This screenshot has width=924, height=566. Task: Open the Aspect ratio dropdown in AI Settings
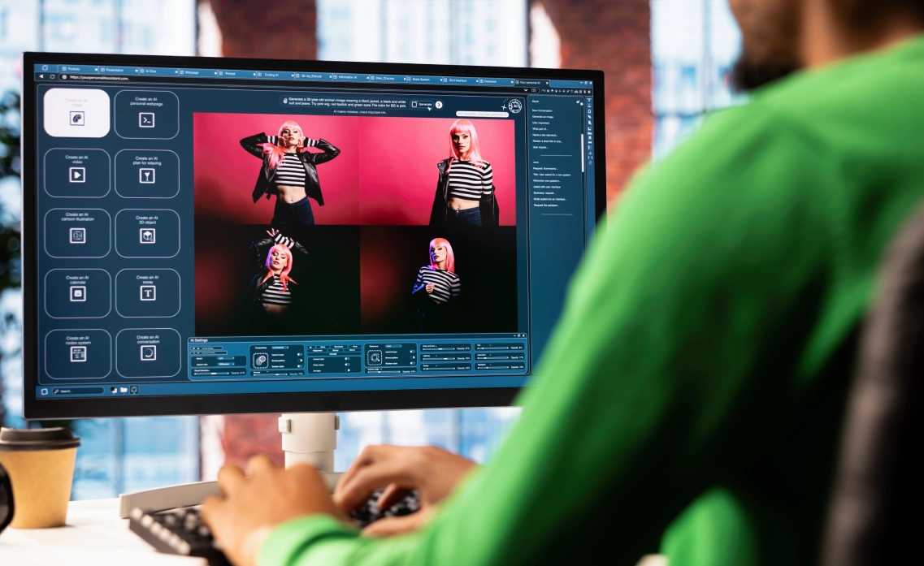tap(226, 364)
